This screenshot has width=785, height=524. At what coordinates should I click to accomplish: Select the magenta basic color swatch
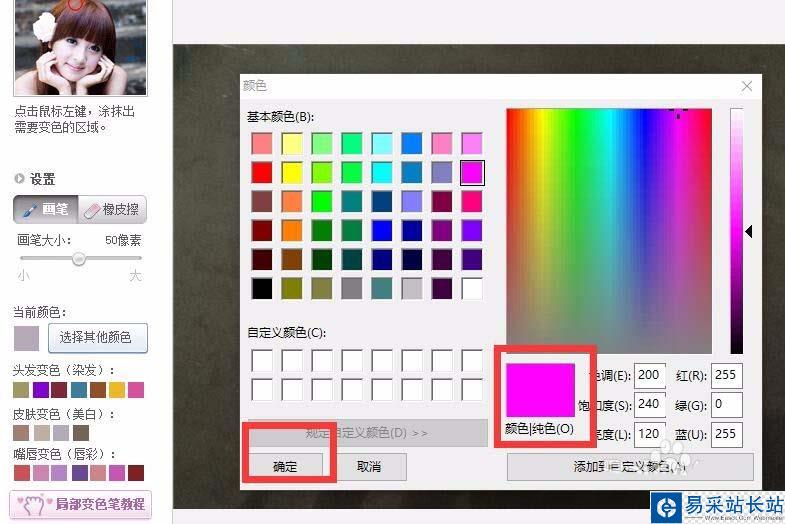click(x=472, y=173)
